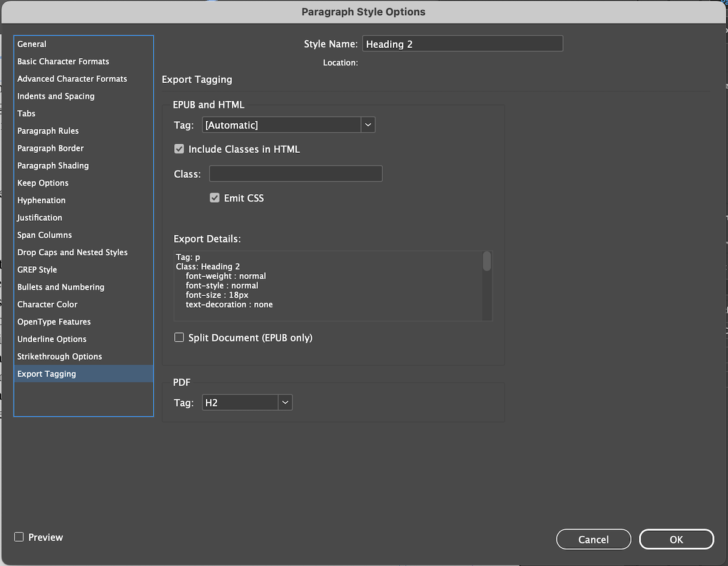This screenshot has width=728, height=566.
Task: Turn on the Preview checkbox
Action: tap(19, 537)
